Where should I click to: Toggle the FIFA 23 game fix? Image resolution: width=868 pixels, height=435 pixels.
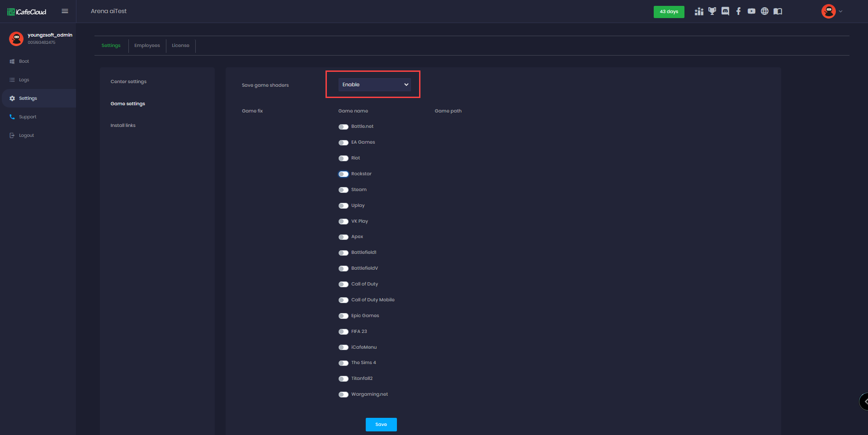point(344,332)
